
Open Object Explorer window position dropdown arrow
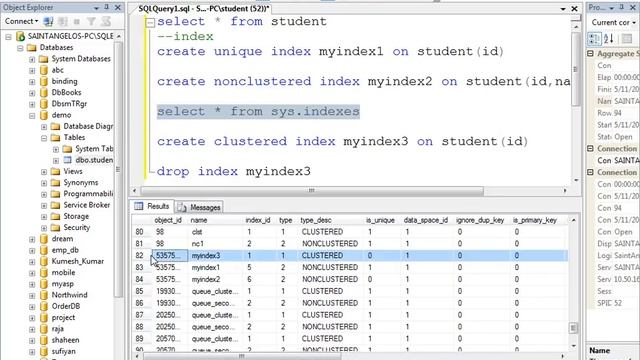[96, 8]
